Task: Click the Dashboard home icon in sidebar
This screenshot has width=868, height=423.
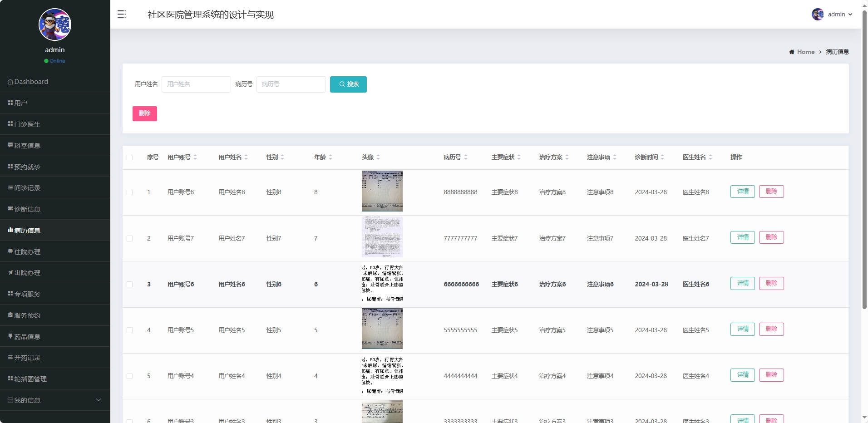Action: [10, 82]
